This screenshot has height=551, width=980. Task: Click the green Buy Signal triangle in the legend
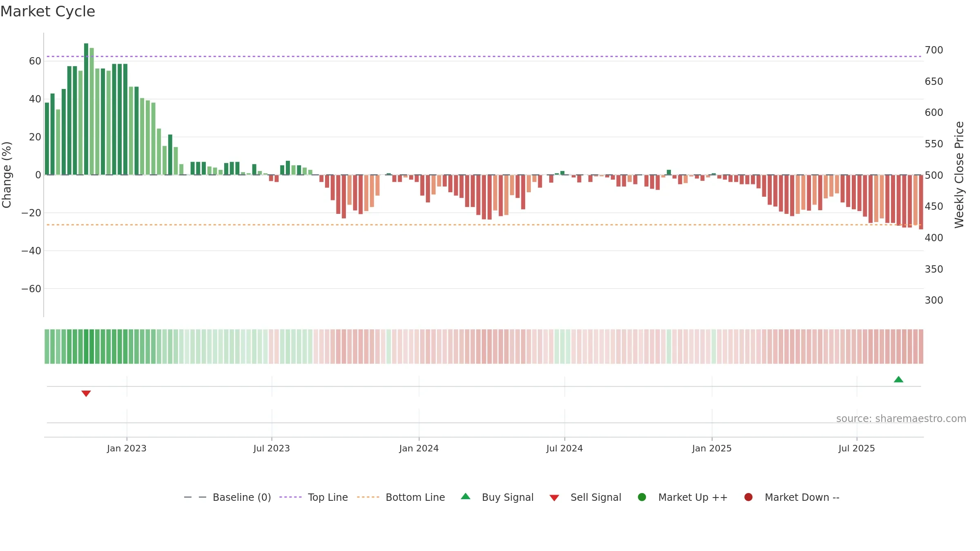(x=465, y=496)
